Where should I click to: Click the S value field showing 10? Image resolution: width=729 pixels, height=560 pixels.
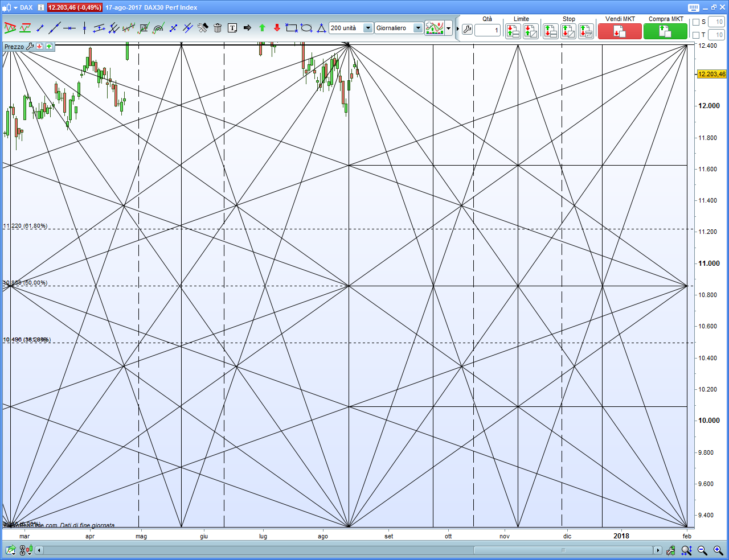point(716,22)
